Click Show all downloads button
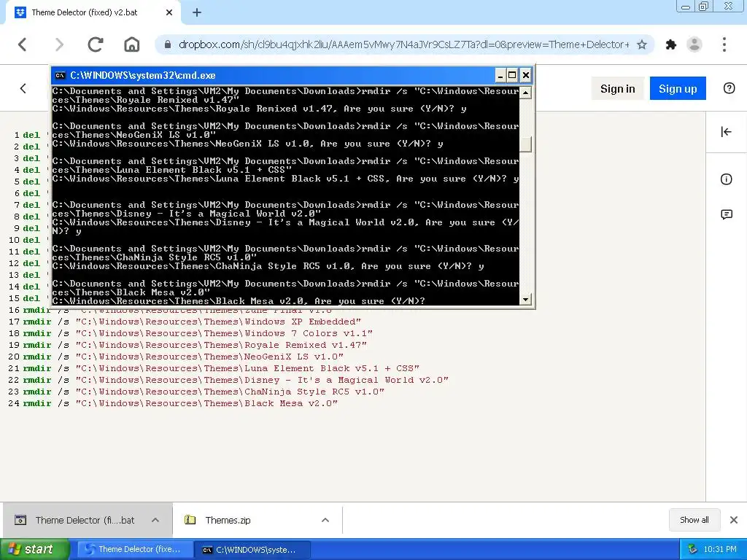This screenshot has width=747, height=560. point(694,520)
